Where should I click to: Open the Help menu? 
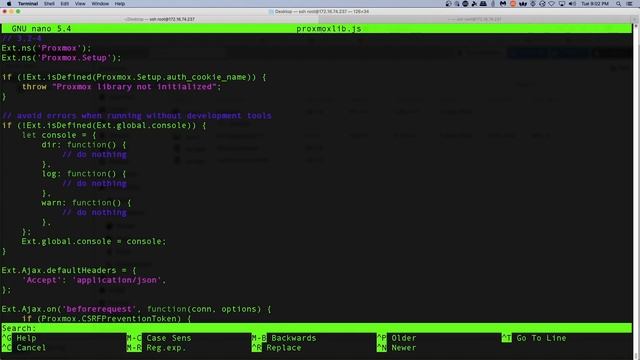[x=120, y=4]
